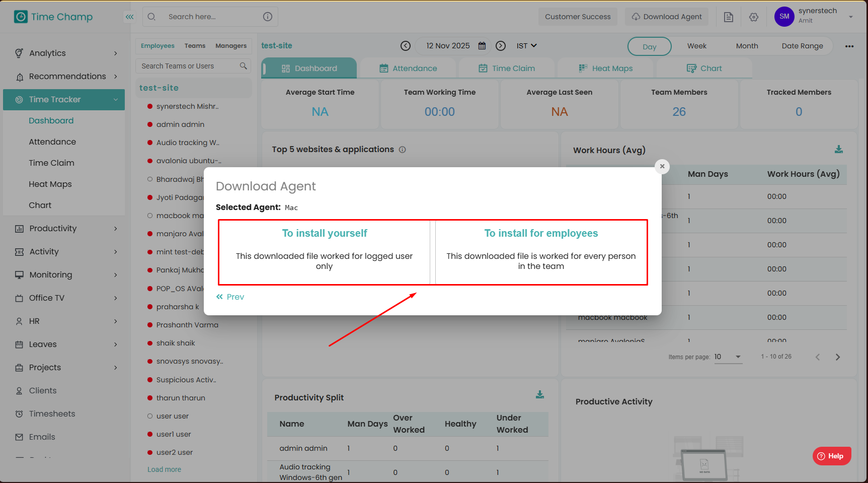Go to the previous date arrow
The height and width of the screenshot is (483, 868).
click(x=406, y=46)
